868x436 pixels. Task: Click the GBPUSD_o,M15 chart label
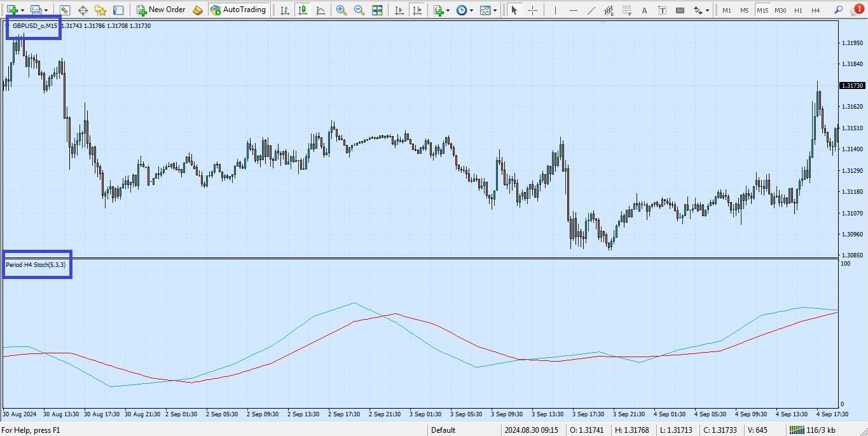pos(35,26)
